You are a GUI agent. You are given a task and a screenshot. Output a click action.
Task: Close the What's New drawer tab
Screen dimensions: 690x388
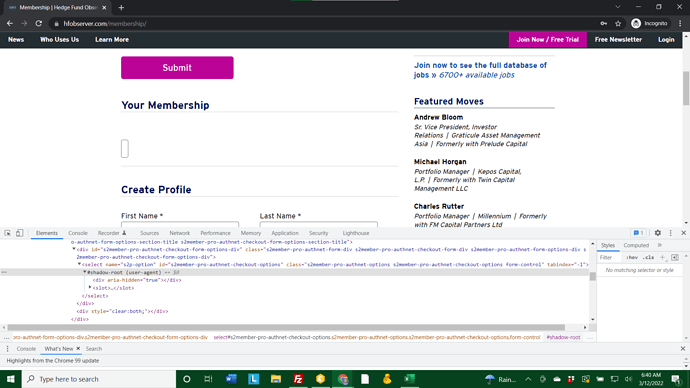tap(78, 348)
